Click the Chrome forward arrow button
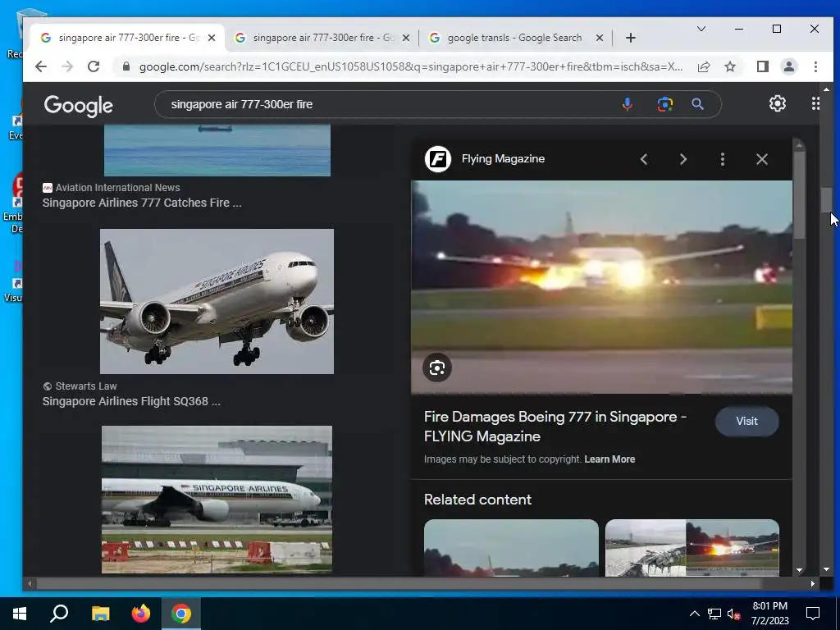 pyautogui.click(x=67, y=66)
